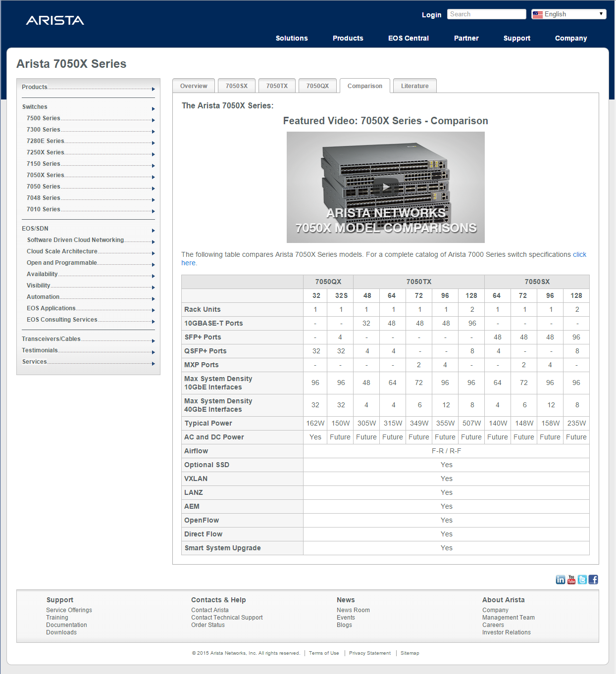
Task: Open the Overview tab
Action: point(194,86)
